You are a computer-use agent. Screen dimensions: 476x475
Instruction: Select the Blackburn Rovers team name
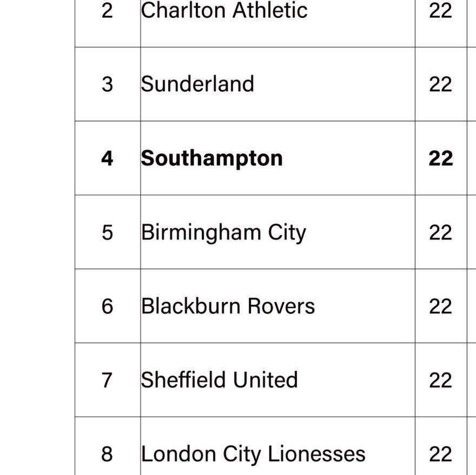coord(228,306)
